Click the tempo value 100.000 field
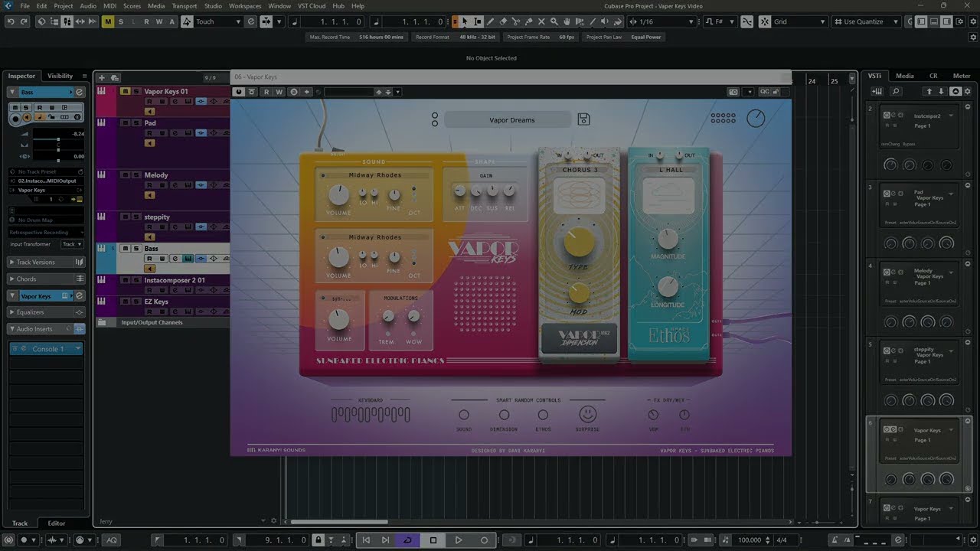Viewport: 980px width, 551px height. (x=750, y=540)
